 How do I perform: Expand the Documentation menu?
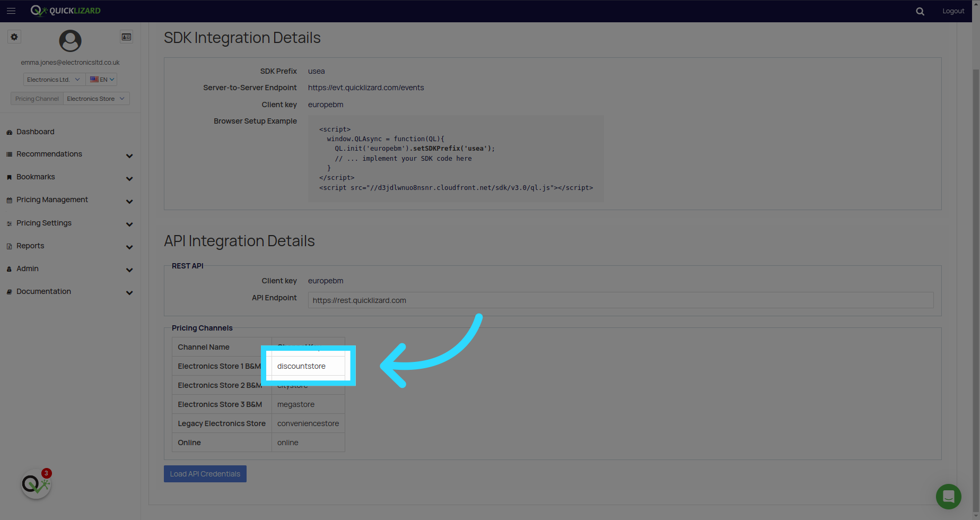(x=69, y=292)
